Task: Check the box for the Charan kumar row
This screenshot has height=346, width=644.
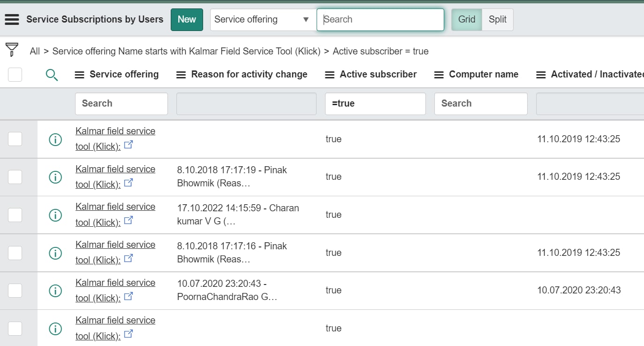Action: click(15, 215)
